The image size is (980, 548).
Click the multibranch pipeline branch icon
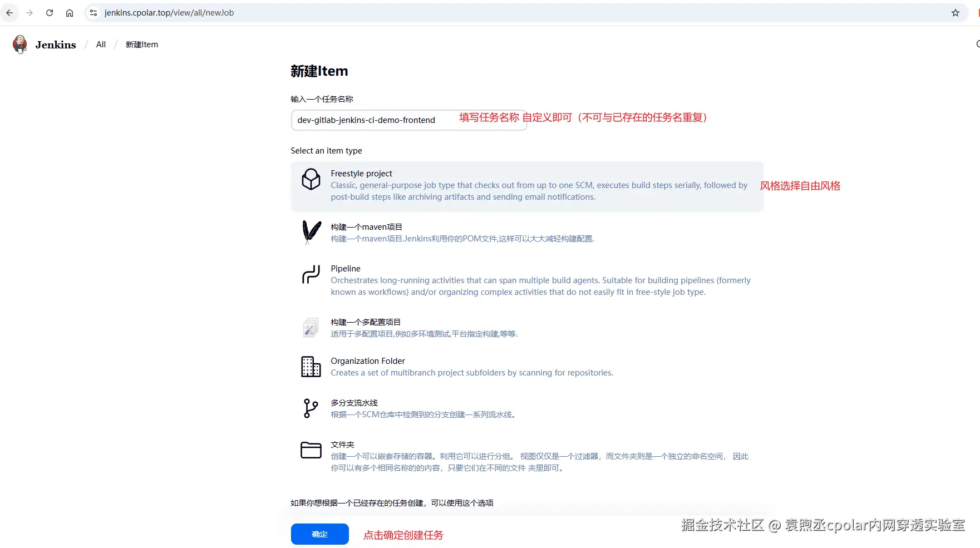coord(311,408)
